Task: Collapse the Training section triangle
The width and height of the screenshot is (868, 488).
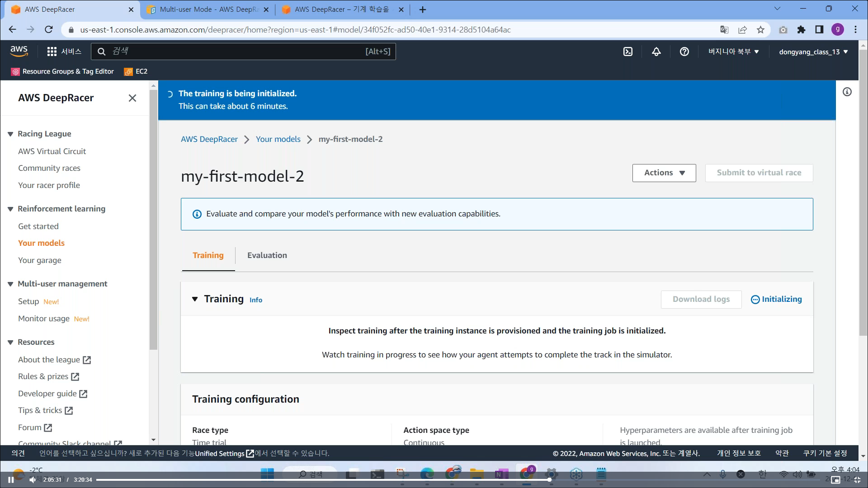Action: [x=195, y=299]
